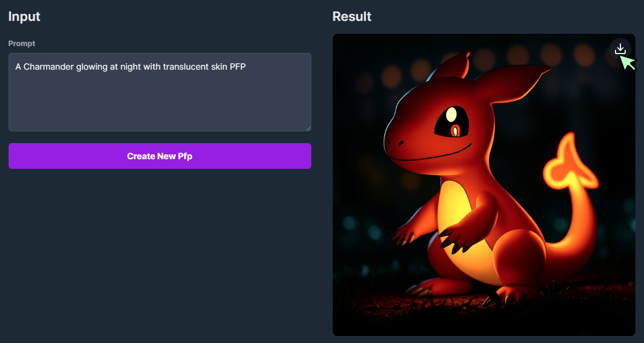Click the prompt box resize grip corner
Image resolution: width=644 pixels, height=343 pixels.
308,128
